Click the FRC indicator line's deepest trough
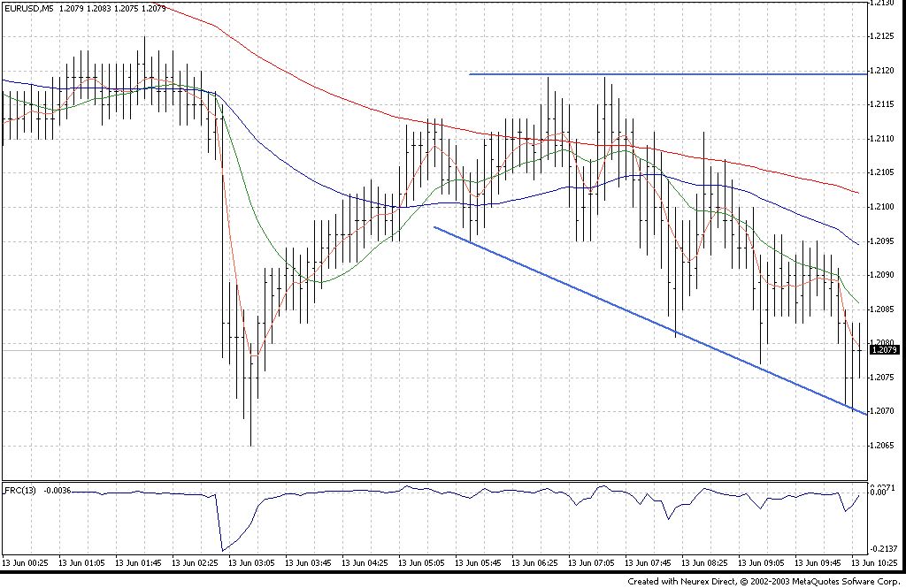Image resolution: width=906 pixels, height=588 pixels. click(222, 551)
